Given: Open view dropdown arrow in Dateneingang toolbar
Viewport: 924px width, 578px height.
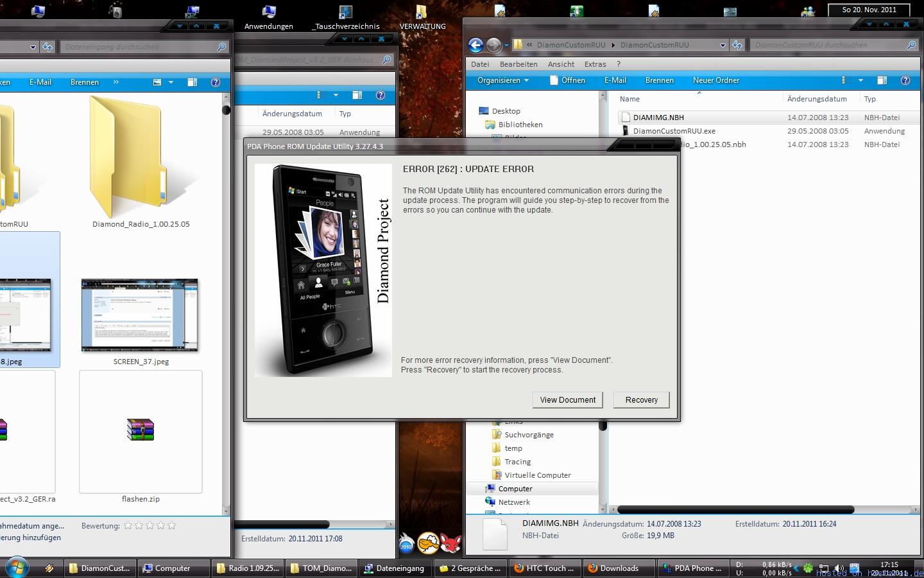Looking at the screenshot, I should click(171, 82).
